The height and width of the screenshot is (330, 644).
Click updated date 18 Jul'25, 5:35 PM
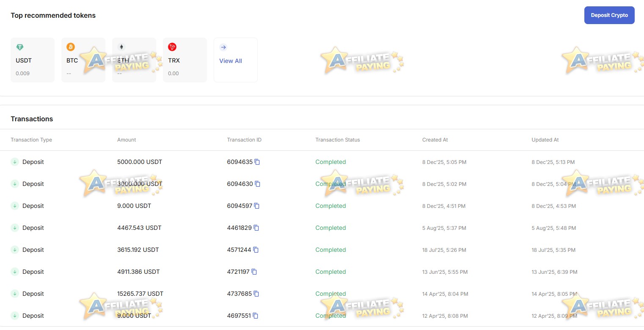pos(553,250)
